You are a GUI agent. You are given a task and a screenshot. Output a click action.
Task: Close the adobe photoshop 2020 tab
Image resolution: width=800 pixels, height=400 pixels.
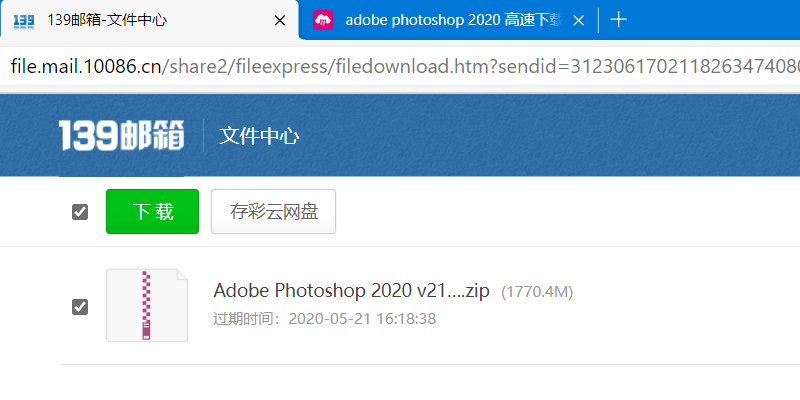pos(579,20)
